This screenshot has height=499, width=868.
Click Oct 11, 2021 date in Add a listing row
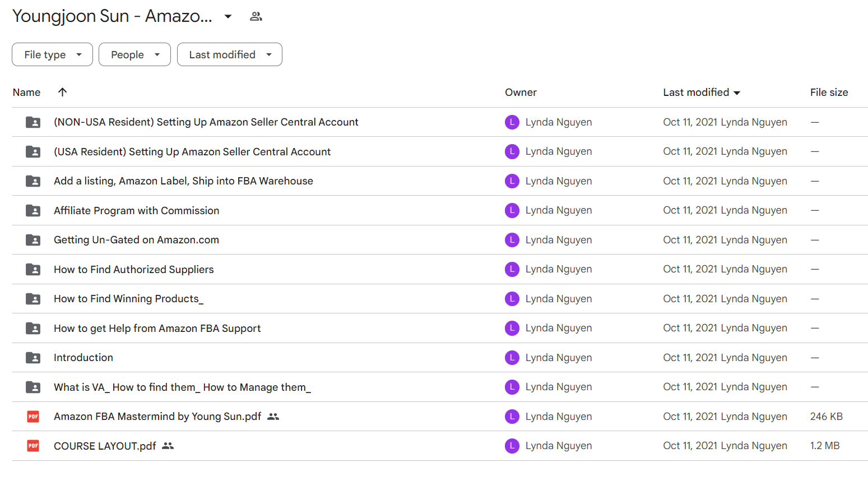[x=690, y=181]
